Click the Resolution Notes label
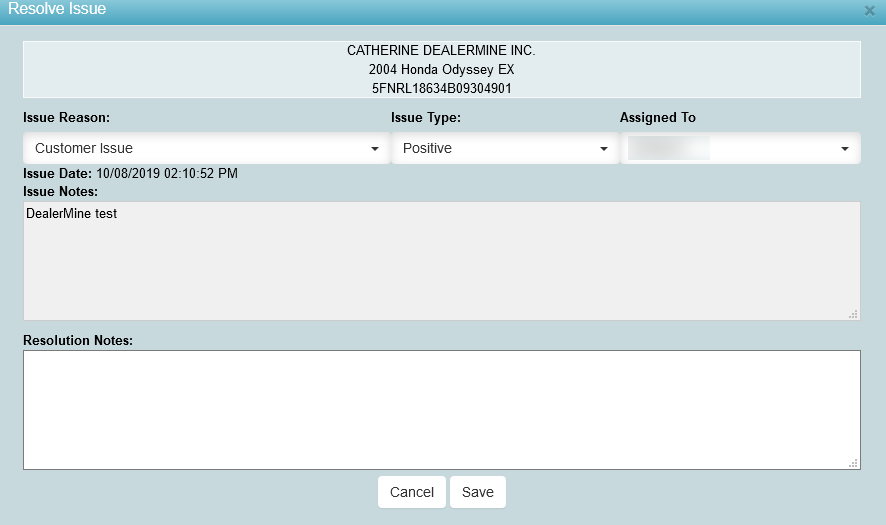 click(x=78, y=340)
